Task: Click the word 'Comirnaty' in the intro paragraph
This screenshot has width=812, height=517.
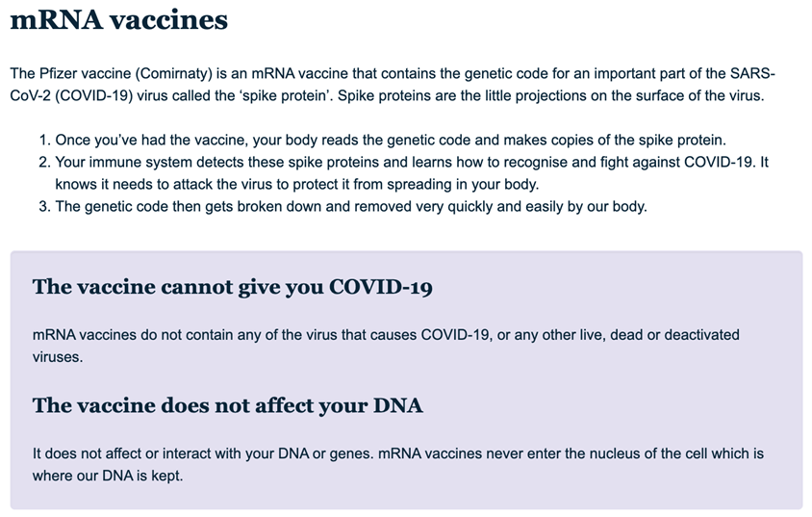Action: 173,73
